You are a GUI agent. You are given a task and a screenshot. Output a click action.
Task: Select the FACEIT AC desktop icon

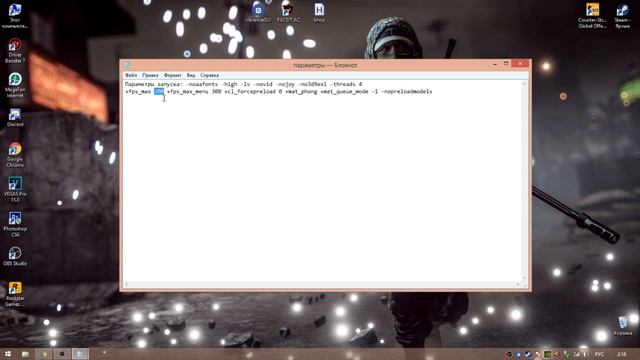288,12
